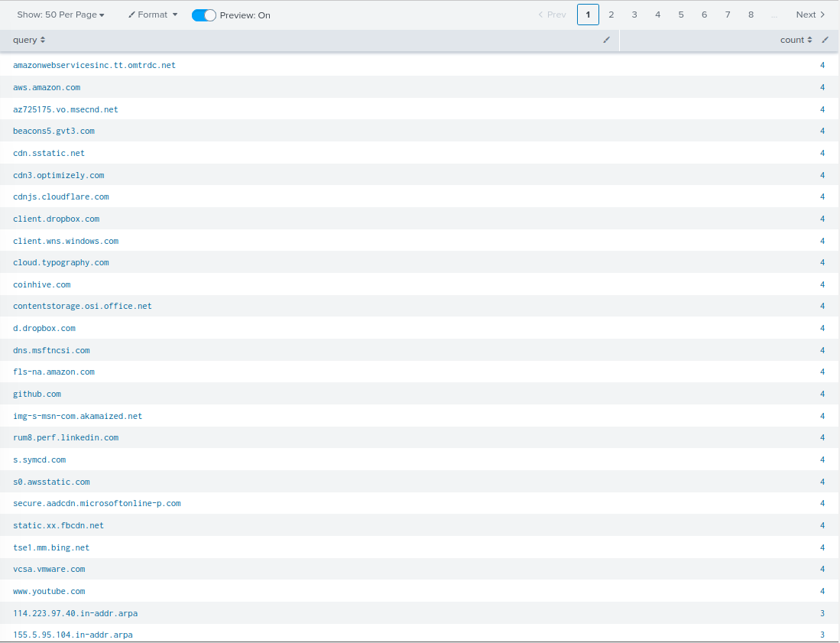Click cdnjs.cloudflare.com query value

tap(61, 196)
